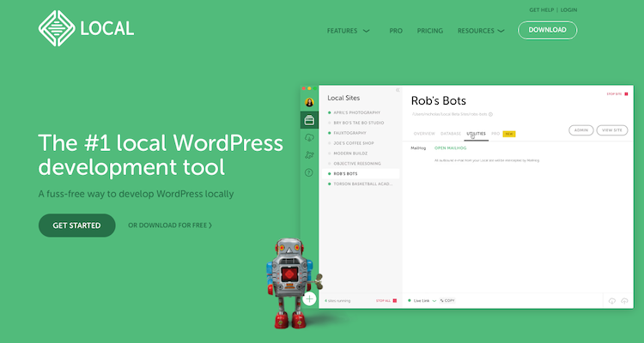Viewport: 644px width, 343px height.
Task: Click the View Site button
Action: 612,130
